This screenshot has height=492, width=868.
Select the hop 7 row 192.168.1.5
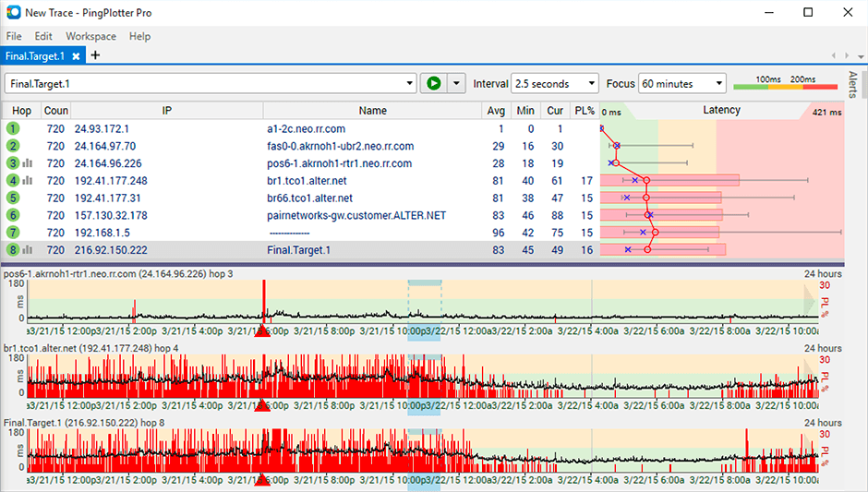tap(185, 233)
